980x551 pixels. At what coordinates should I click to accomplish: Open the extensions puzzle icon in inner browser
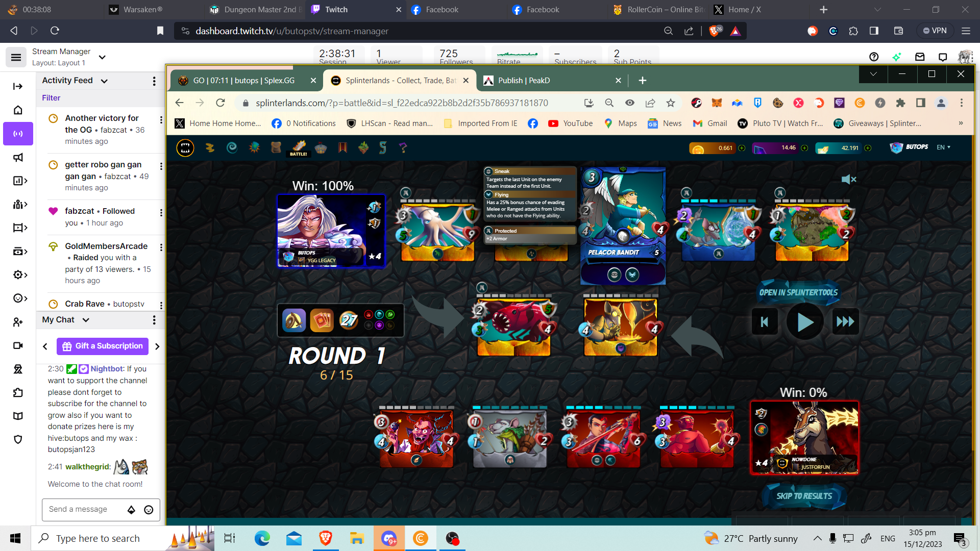pyautogui.click(x=900, y=103)
